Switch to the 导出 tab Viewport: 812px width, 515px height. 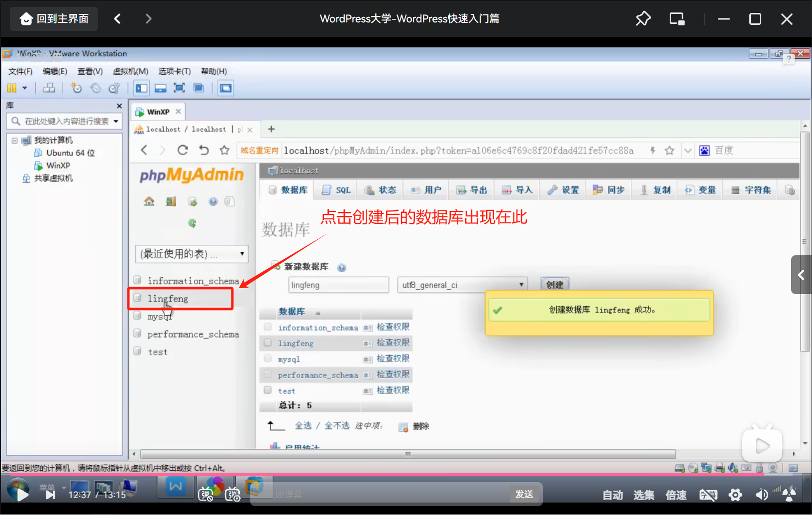pos(472,190)
